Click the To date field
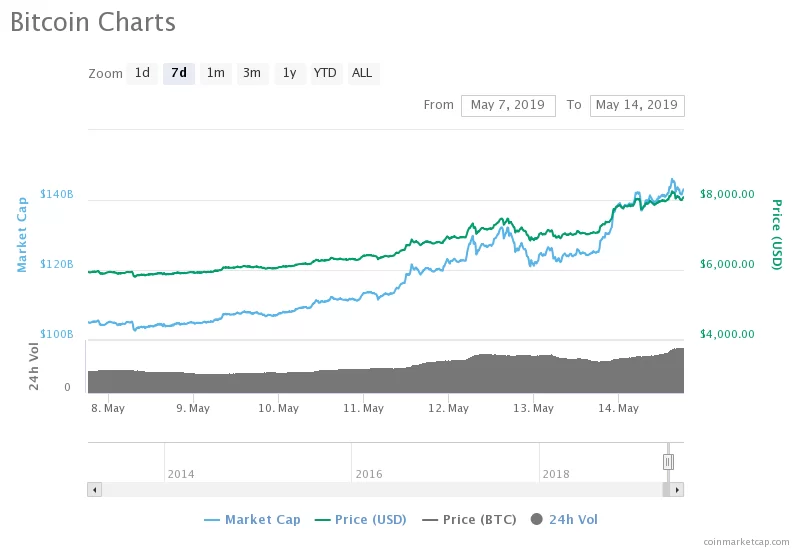800x550 pixels. pos(636,105)
